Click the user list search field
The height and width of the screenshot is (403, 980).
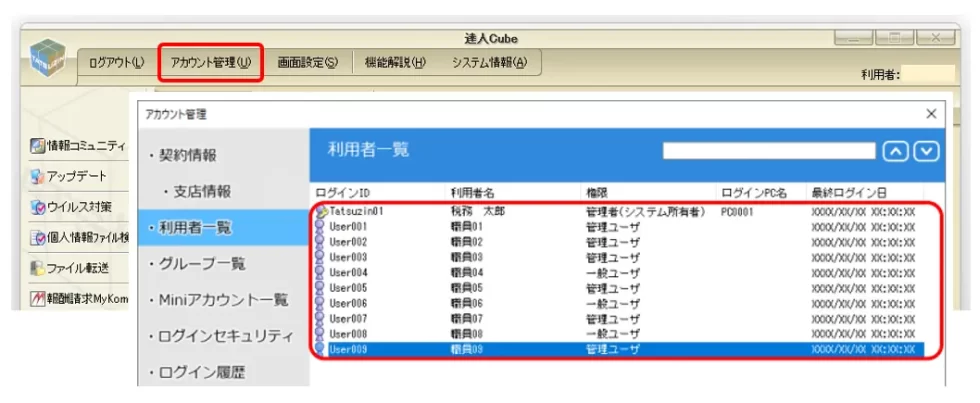pyautogui.click(x=768, y=151)
